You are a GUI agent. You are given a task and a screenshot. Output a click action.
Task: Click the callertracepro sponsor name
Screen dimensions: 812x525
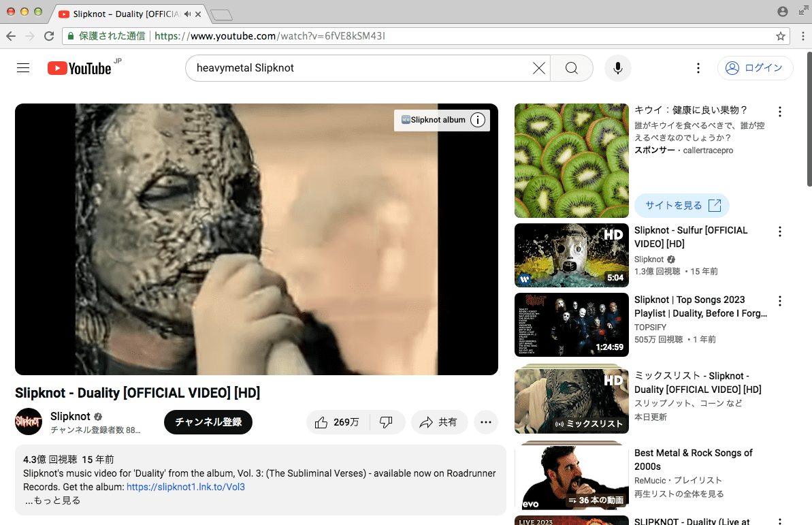[x=708, y=150]
